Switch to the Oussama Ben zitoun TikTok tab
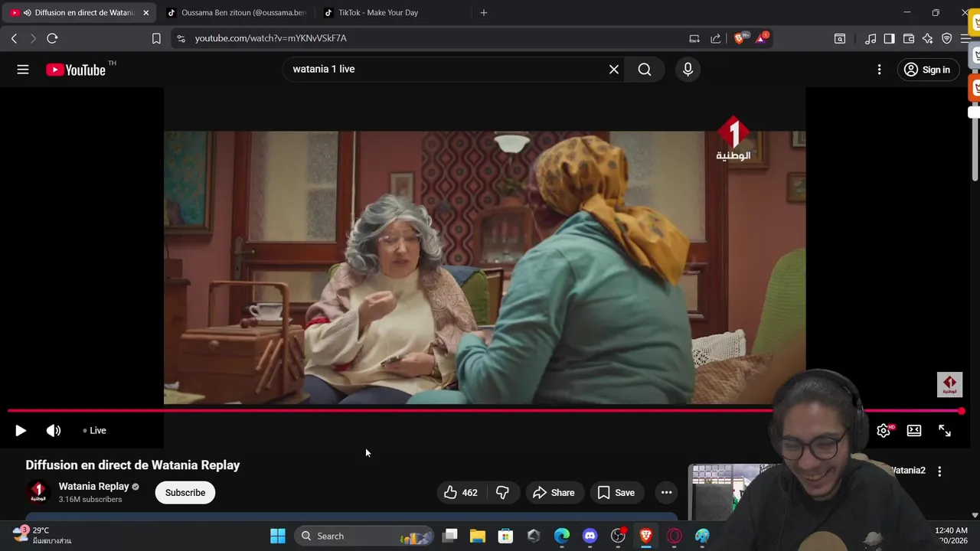 237,13
